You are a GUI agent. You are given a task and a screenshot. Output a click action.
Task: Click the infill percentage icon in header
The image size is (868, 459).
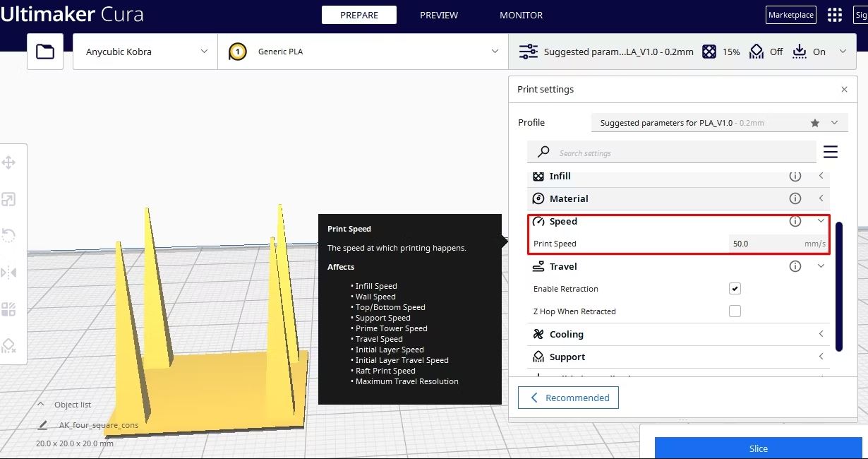tap(709, 52)
